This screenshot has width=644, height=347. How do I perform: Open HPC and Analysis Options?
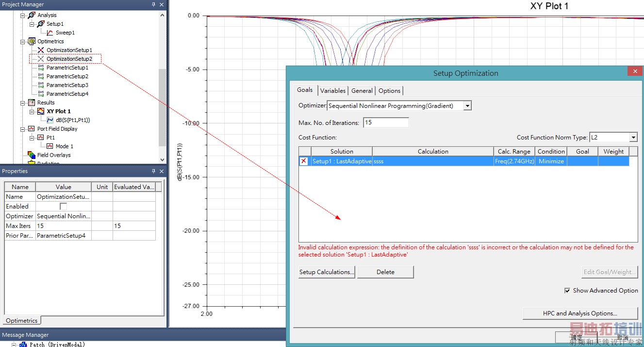(580, 313)
